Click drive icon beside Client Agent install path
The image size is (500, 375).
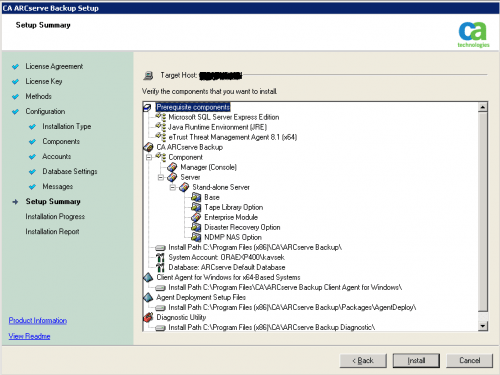(x=161, y=288)
